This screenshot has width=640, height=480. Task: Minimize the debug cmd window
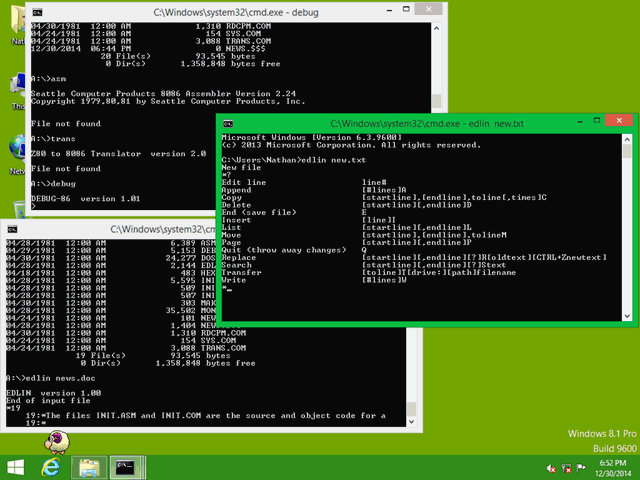389,11
